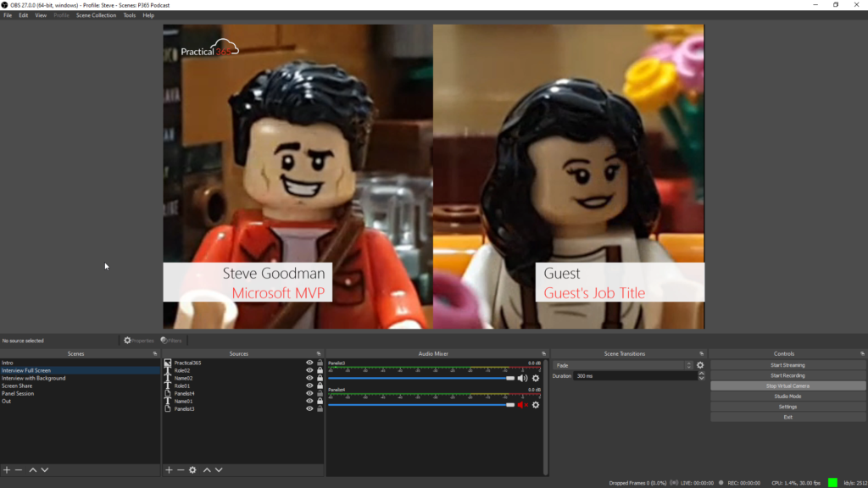This screenshot has height=488, width=868.
Task: Undock the Controls panel
Action: pyautogui.click(x=862, y=353)
